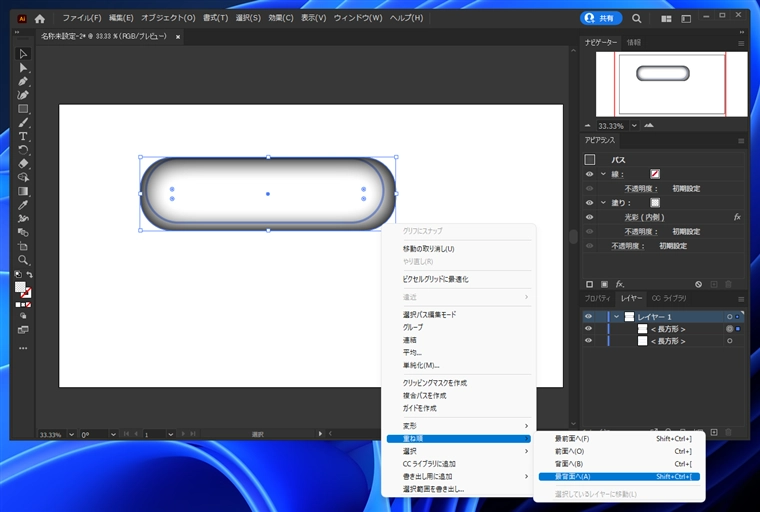Hide the first <長方形> sublayer
The height and width of the screenshot is (512, 760).
coord(588,329)
